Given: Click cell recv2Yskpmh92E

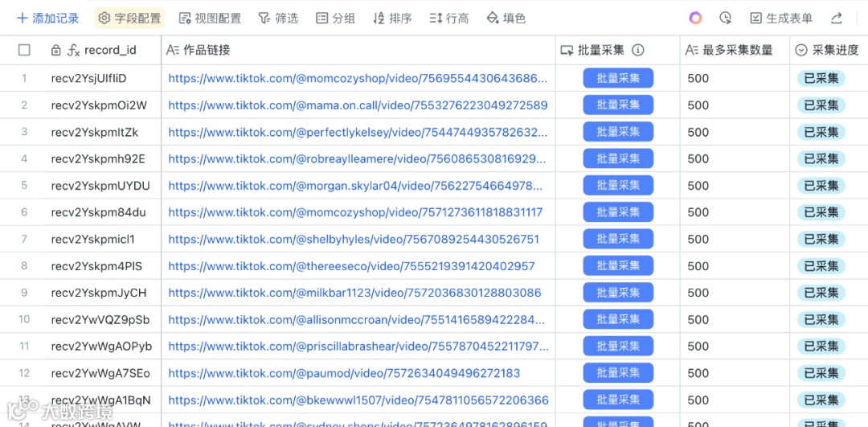Looking at the screenshot, I should click(98, 159).
